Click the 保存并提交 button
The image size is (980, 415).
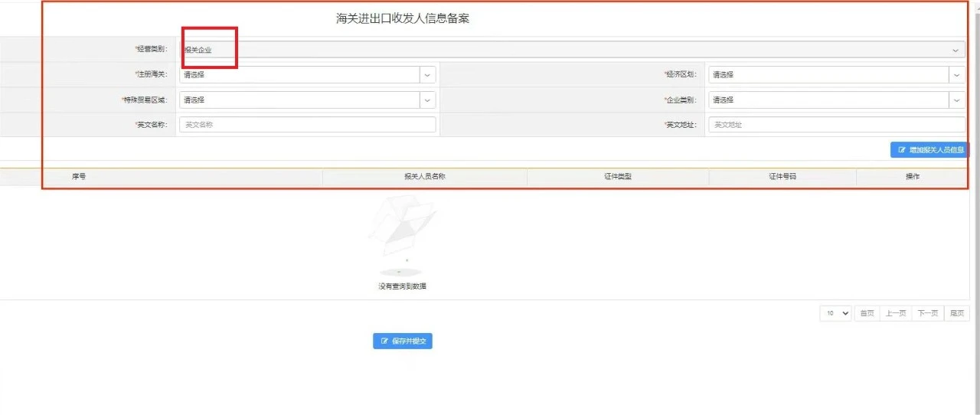pyautogui.click(x=403, y=341)
